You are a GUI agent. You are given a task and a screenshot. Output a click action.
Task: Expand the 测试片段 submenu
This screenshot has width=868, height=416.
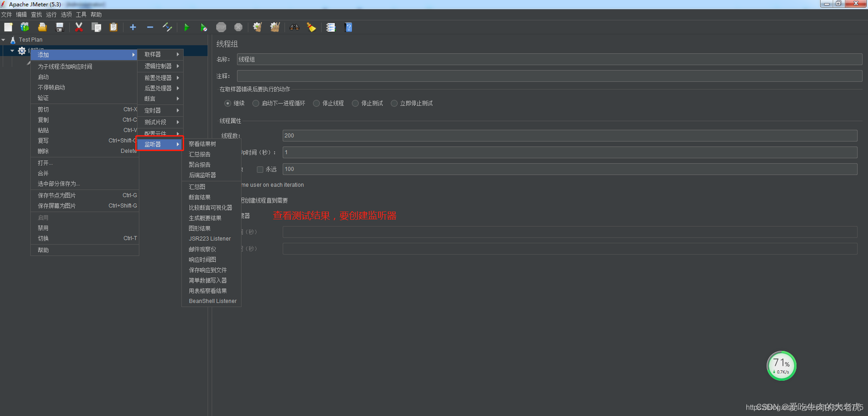(161, 122)
